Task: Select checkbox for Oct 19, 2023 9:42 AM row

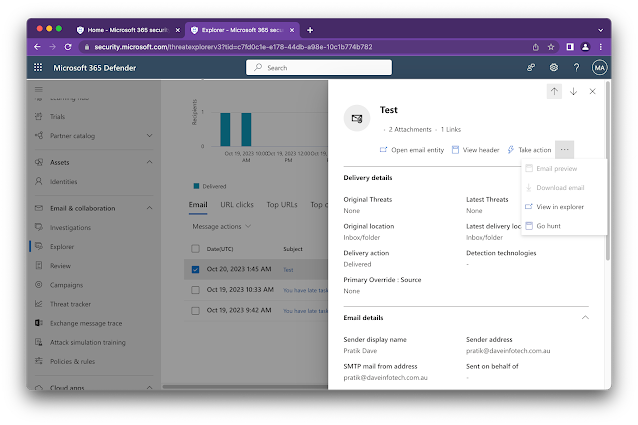Action: coord(195,311)
